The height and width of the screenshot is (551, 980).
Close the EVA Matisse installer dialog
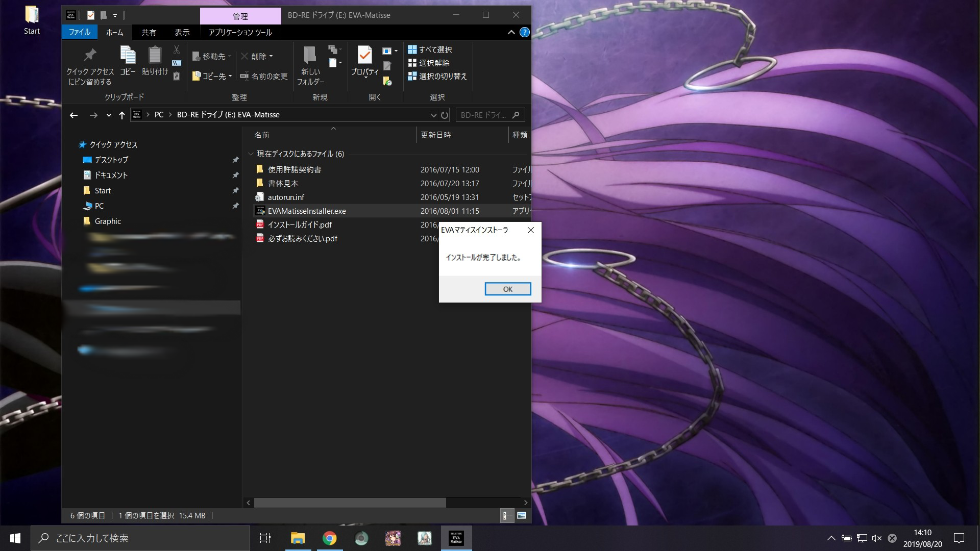531,230
